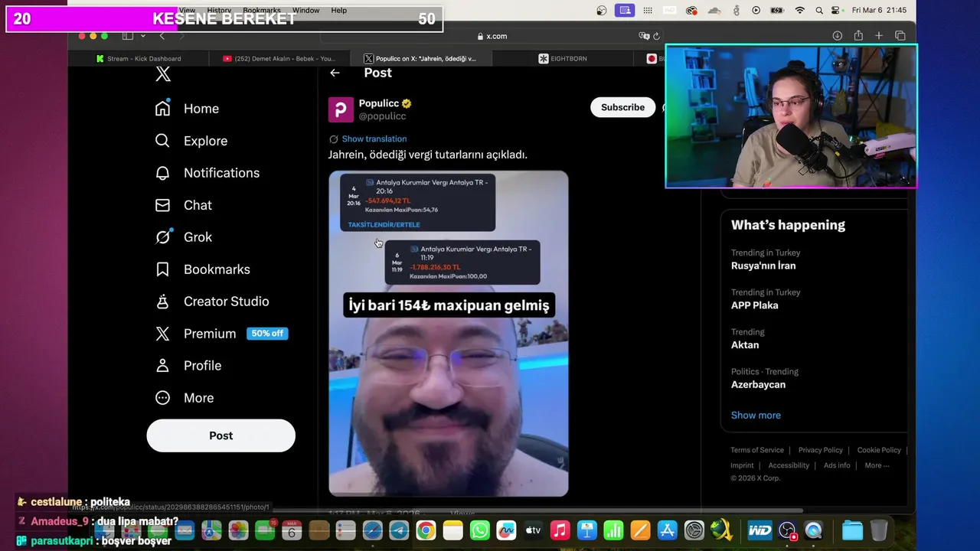This screenshot has width=980, height=551.
Task: Open Music app from the Dock
Action: (560, 530)
